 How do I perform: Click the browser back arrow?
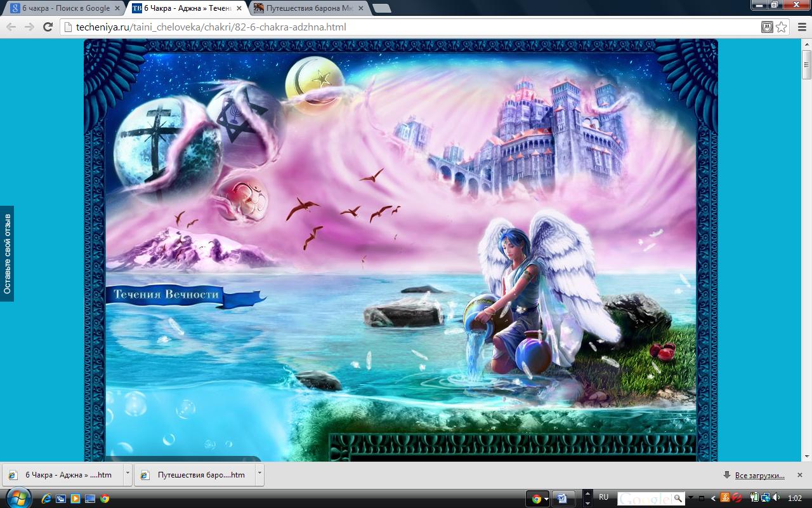[11, 27]
